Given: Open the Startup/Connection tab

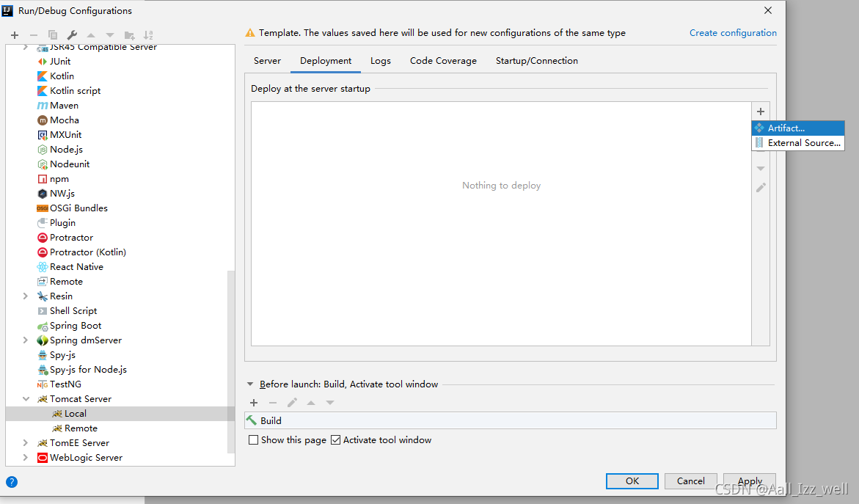Looking at the screenshot, I should [x=537, y=61].
